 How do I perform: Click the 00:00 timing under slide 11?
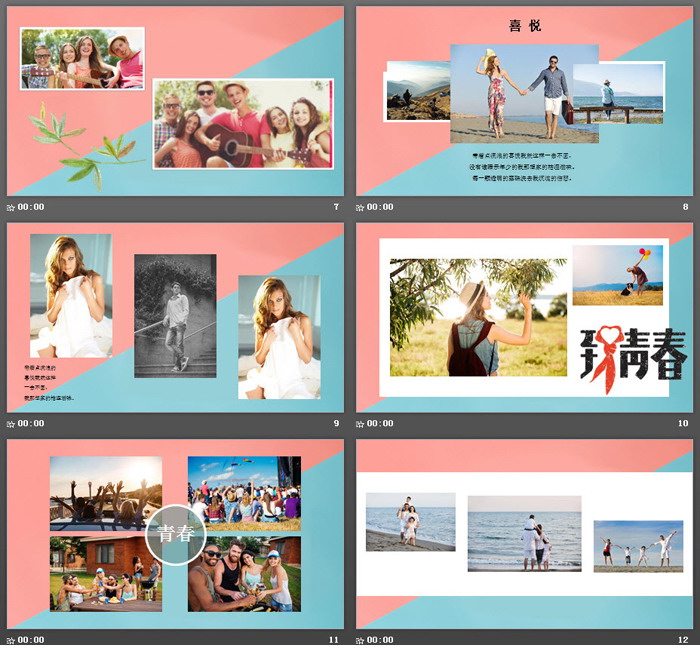32,639
